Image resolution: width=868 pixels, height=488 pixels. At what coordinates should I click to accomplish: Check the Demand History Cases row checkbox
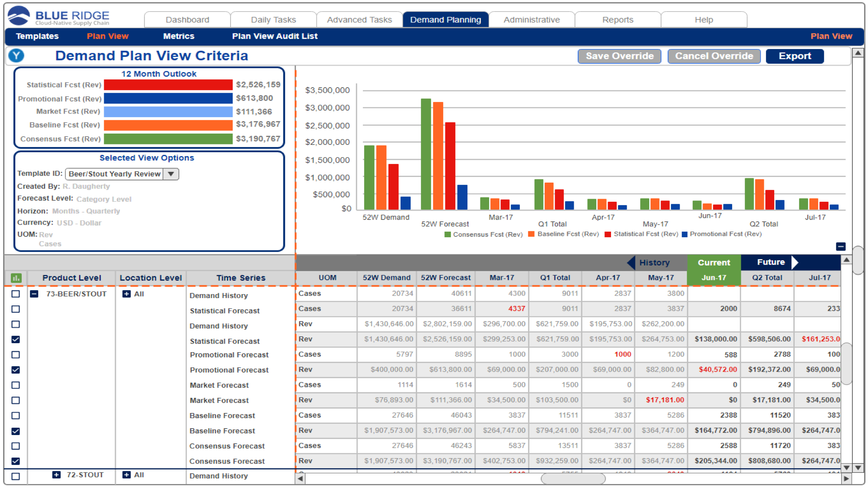click(16, 294)
